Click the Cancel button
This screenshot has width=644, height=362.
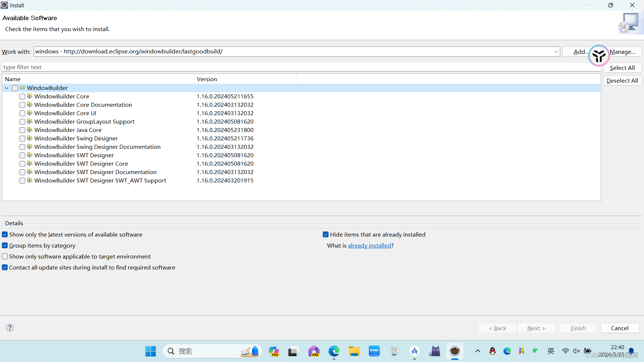pos(620,328)
